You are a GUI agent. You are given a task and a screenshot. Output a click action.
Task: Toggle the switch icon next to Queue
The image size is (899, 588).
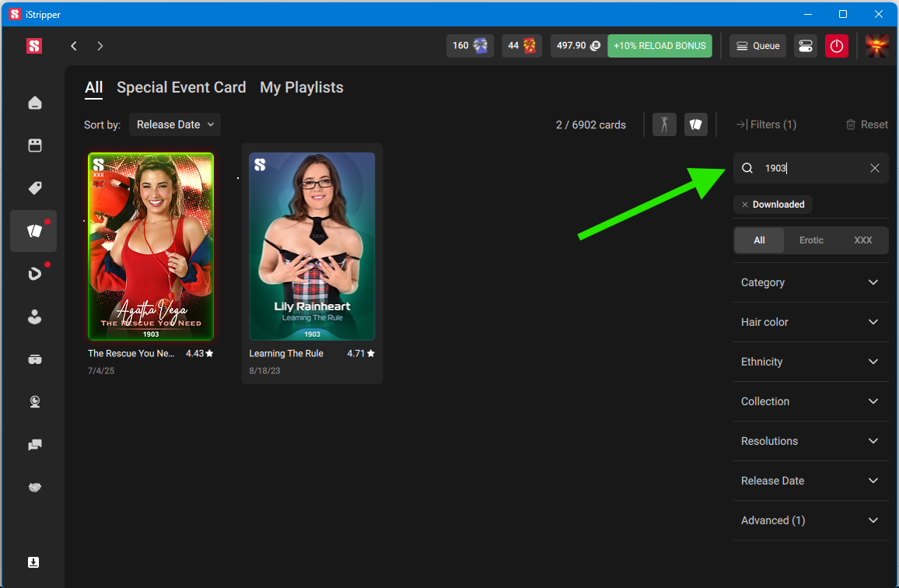coord(805,46)
